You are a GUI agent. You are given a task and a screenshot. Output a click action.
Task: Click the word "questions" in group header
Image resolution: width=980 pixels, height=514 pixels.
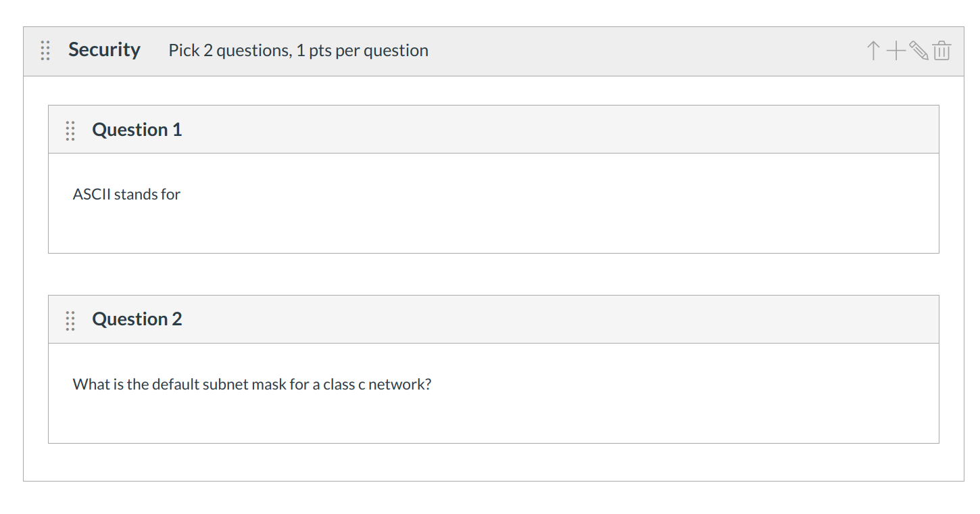(252, 51)
